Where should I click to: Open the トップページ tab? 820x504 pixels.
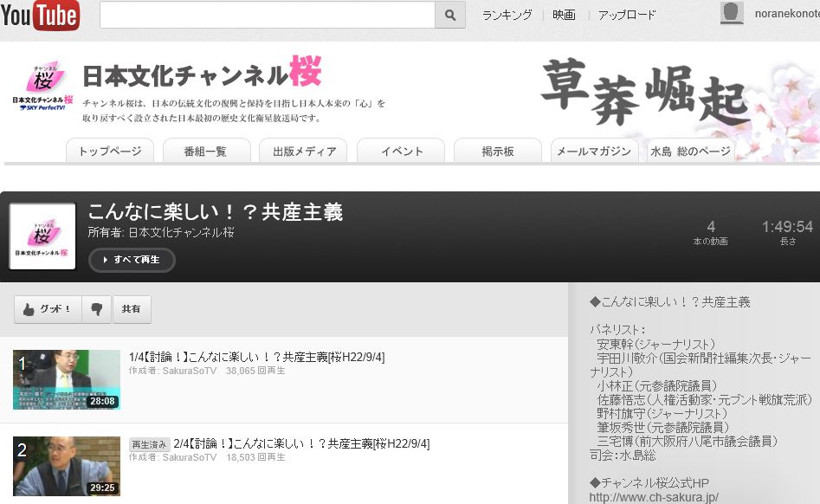point(110,151)
